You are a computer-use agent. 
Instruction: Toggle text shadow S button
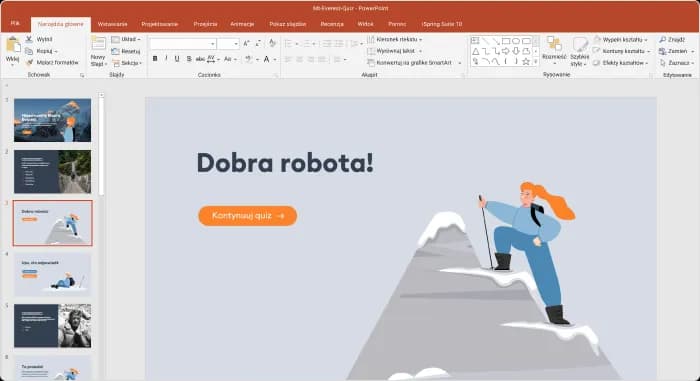[x=189, y=59]
